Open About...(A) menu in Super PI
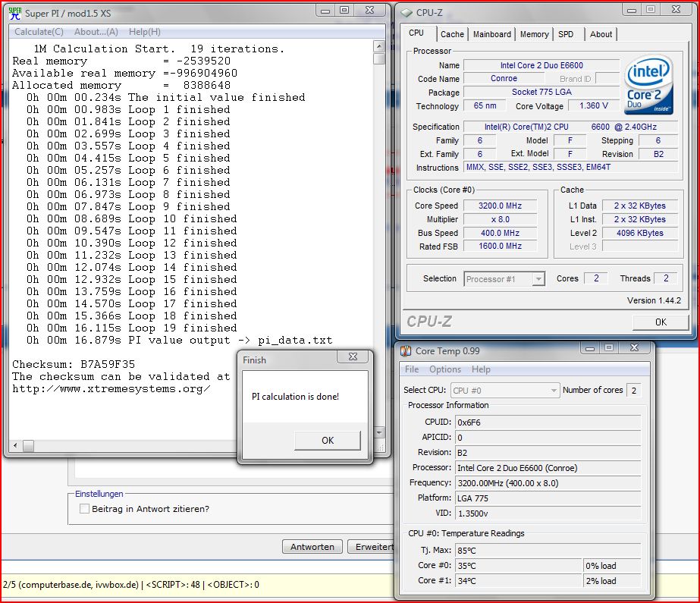 tap(96, 32)
